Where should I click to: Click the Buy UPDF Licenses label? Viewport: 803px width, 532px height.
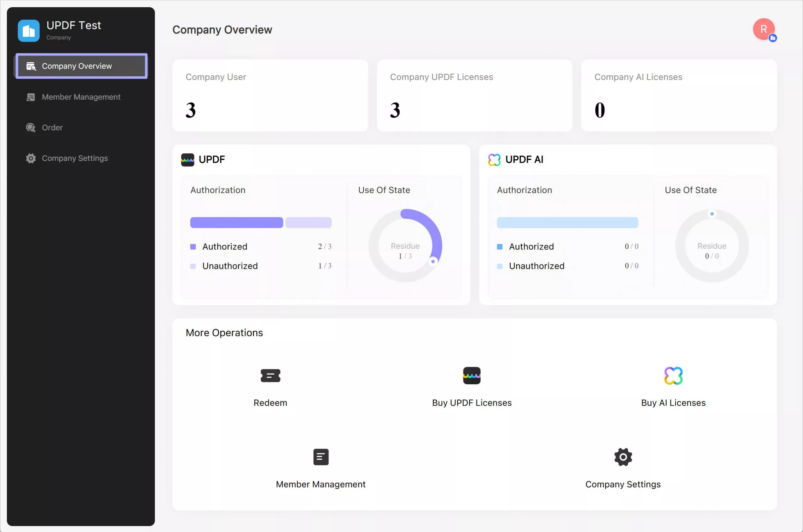471,403
